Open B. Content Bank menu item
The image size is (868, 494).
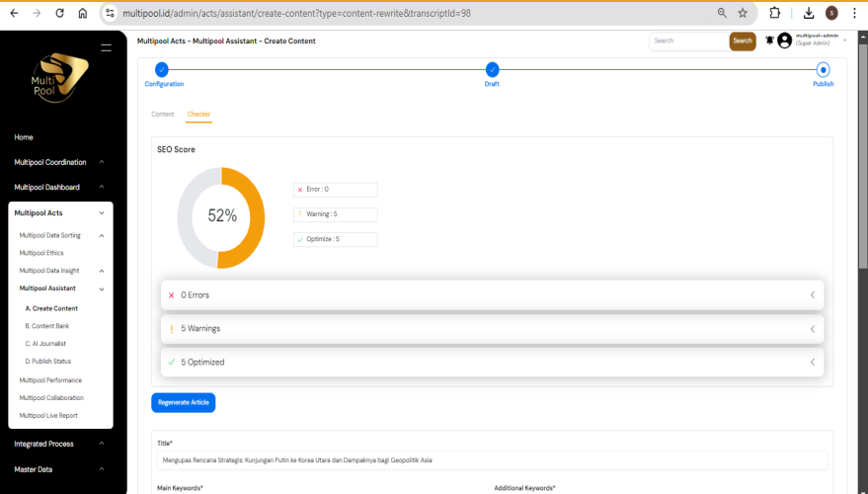(x=47, y=326)
